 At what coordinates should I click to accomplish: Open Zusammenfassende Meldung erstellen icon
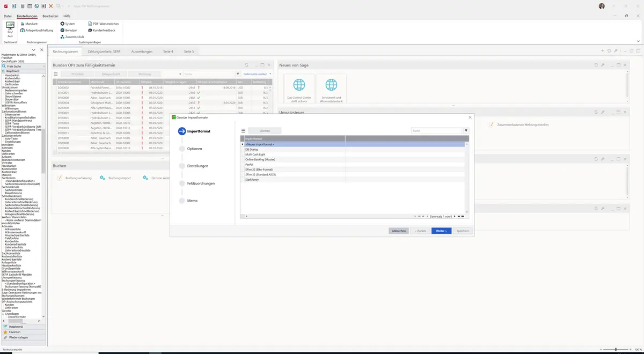491,124
